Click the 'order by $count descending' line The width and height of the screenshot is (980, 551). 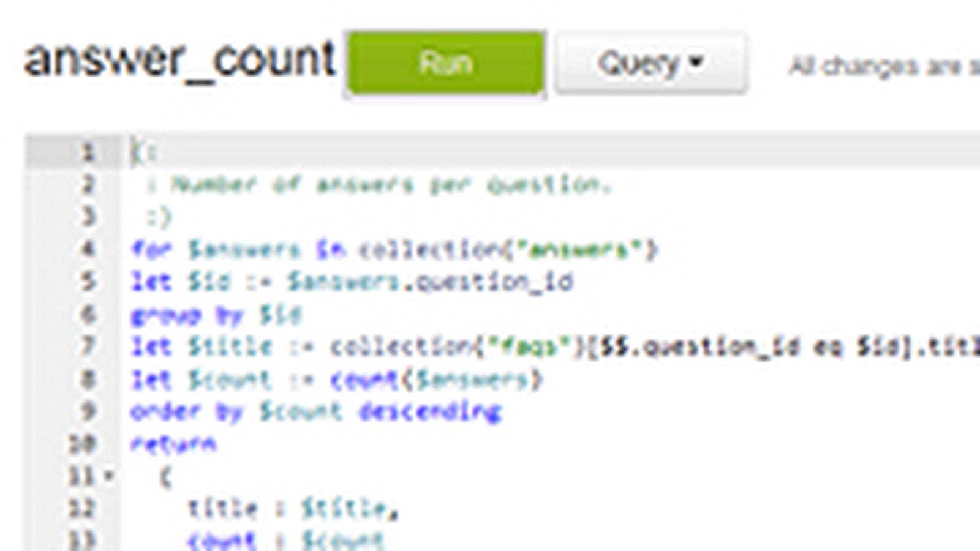click(x=317, y=411)
